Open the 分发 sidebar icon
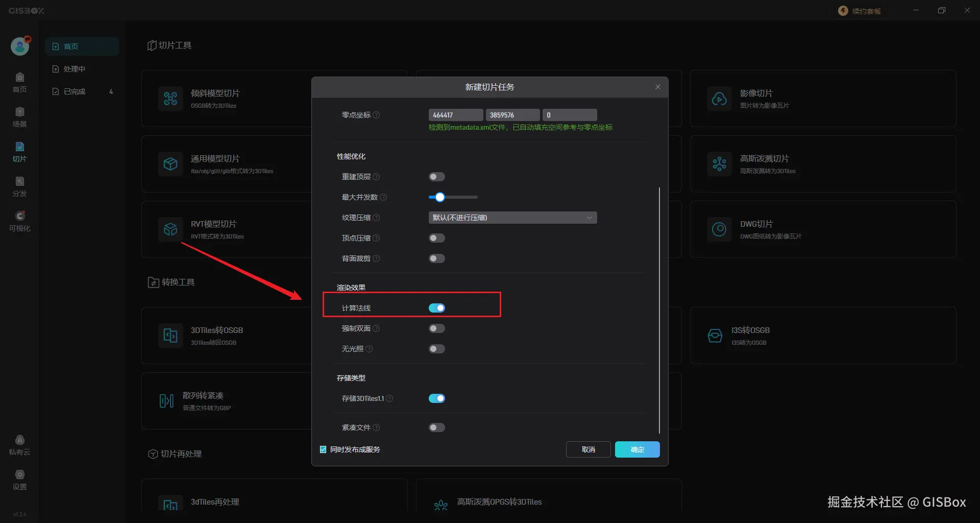Image resolution: width=980 pixels, height=523 pixels. coord(20,186)
